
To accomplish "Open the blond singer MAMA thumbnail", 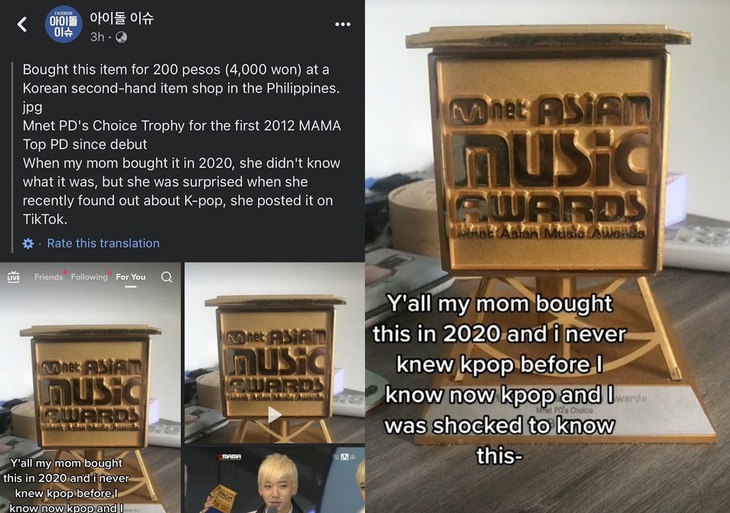I will [275, 479].
